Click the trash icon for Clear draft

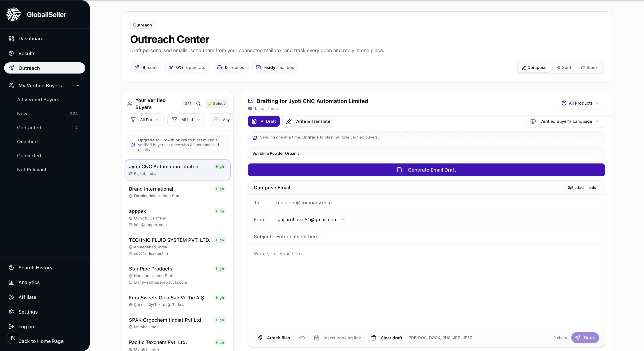373,338
